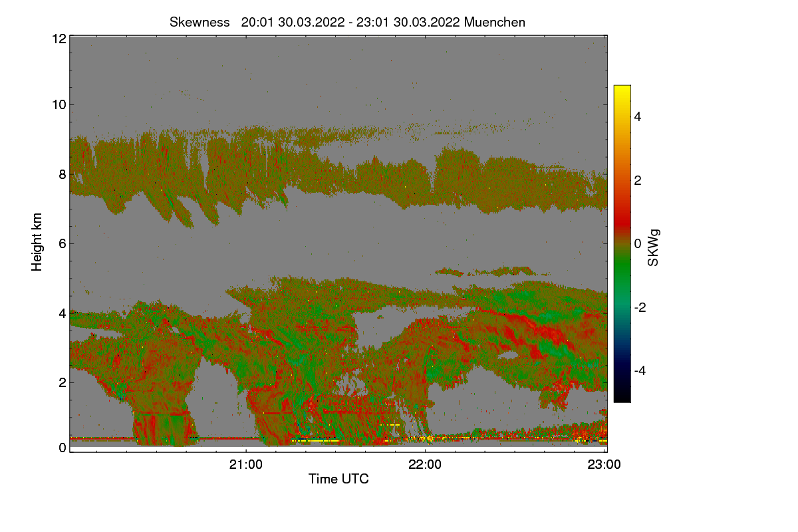Click the height tick label '6'
The image size is (798, 532).
[x=63, y=243]
